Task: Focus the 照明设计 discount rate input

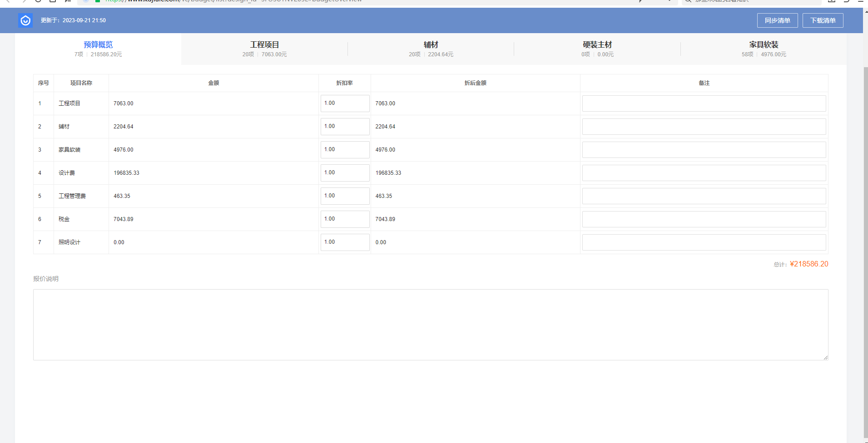Action: [345, 242]
